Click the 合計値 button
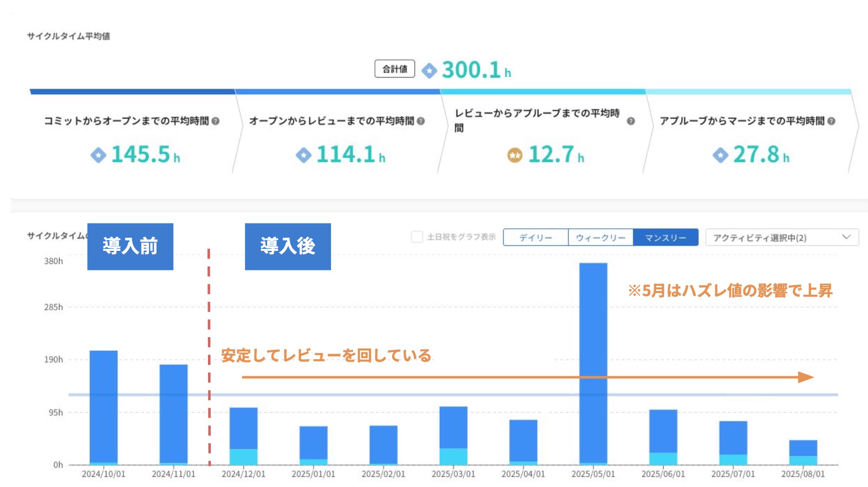 pyautogui.click(x=394, y=69)
